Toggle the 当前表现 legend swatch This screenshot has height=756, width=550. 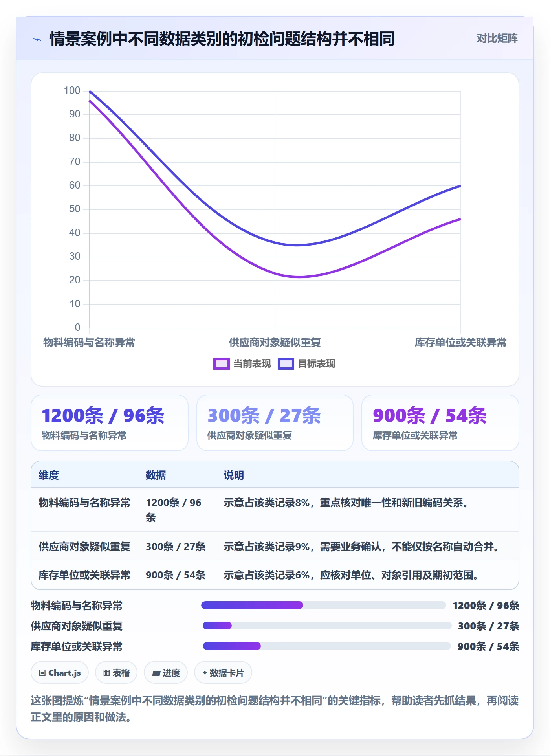(x=221, y=364)
